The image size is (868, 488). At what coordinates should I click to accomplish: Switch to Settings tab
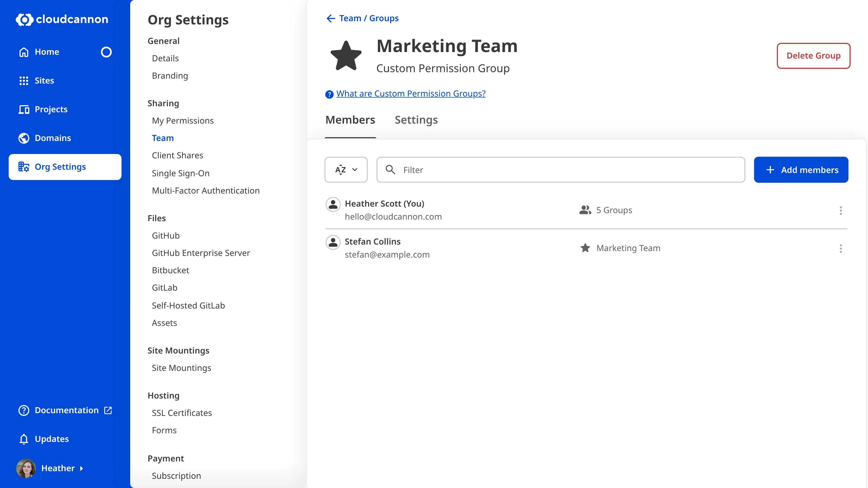click(416, 120)
